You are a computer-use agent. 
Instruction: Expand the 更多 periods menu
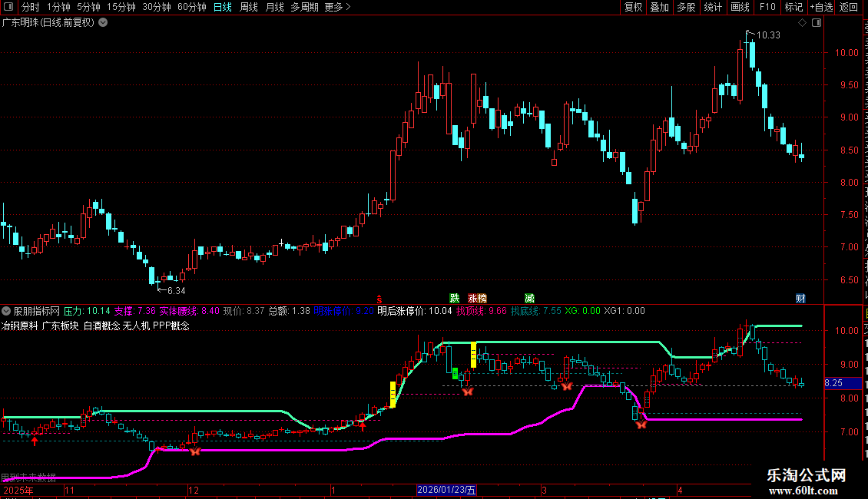pyautogui.click(x=338, y=7)
